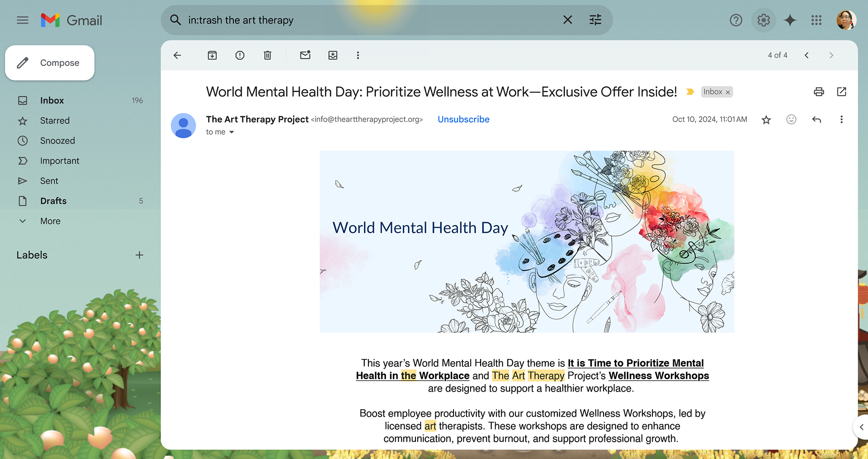
Task: Click the date Oct 10, 2024, 11:01 AM
Action: pyautogui.click(x=710, y=119)
